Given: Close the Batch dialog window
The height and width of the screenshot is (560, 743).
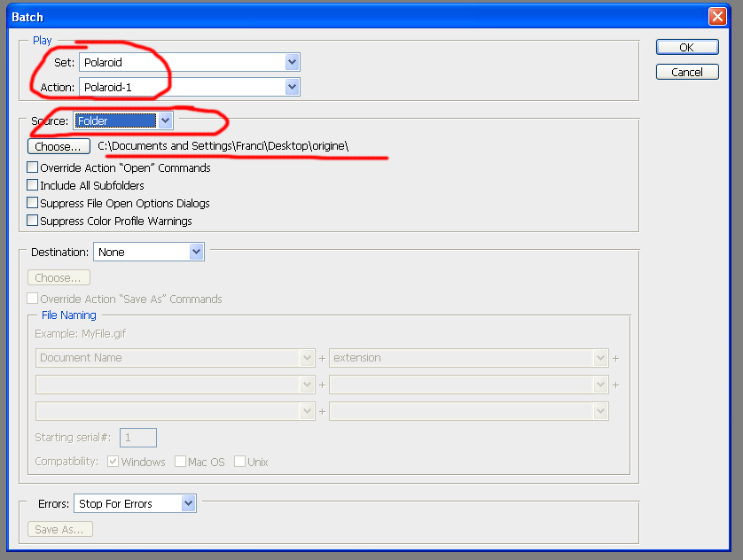Looking at the screenshot, I should [716, 16].
